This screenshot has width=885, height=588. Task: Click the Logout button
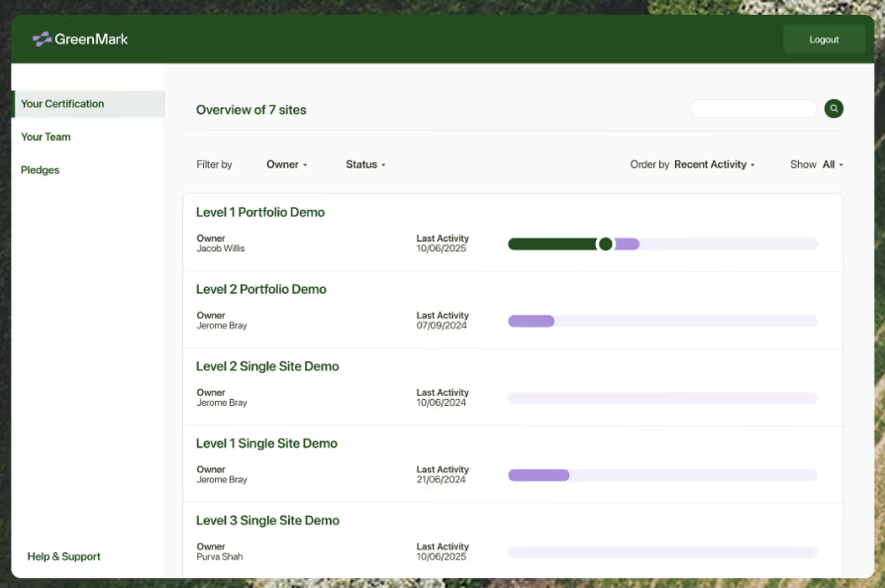(x=823, y=40)
